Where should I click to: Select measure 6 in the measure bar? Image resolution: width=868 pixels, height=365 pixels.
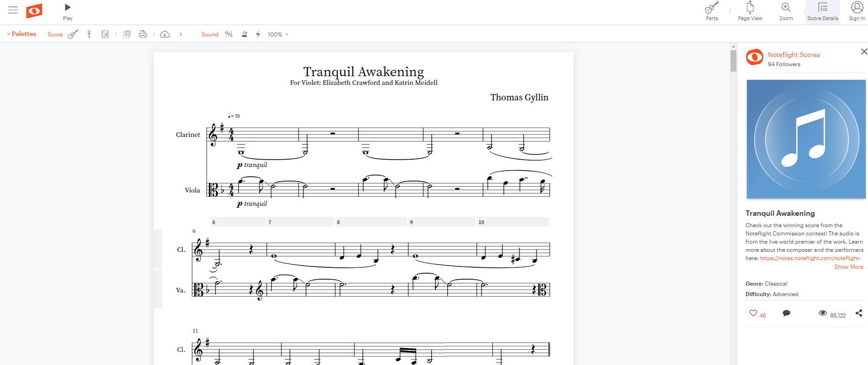238,222
